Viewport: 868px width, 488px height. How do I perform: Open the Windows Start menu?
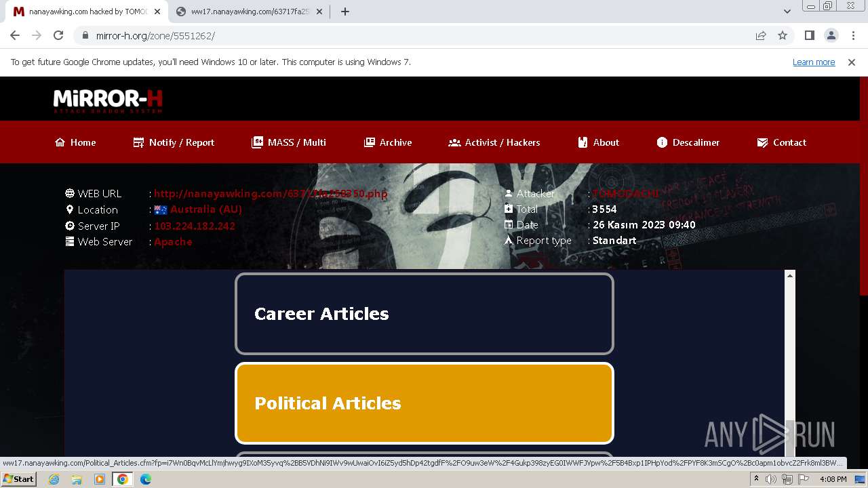(x=19, y=479)
